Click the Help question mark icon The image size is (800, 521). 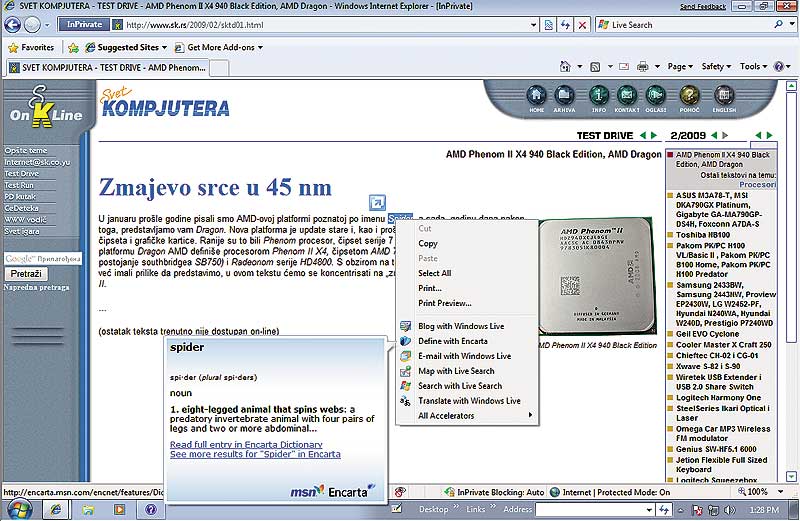779,66
